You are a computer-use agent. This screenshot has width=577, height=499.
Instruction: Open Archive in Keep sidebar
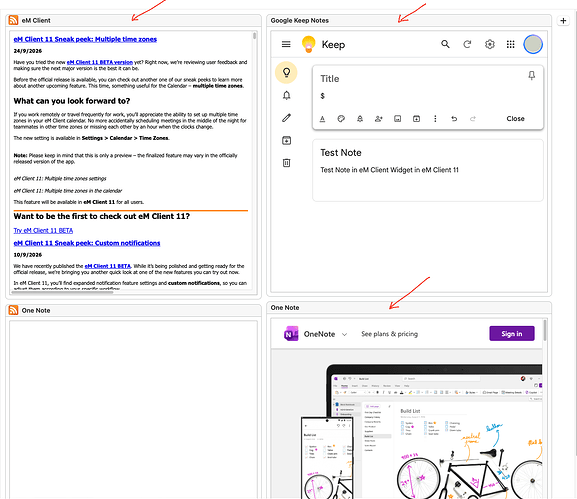pos(286,140)
